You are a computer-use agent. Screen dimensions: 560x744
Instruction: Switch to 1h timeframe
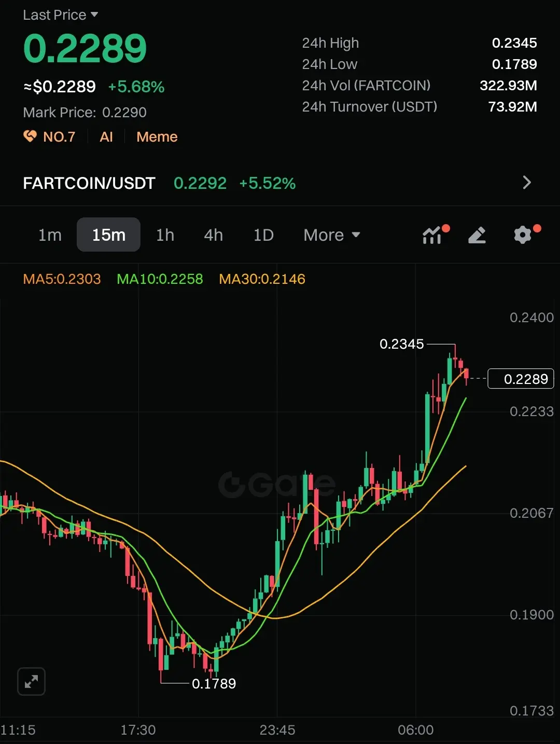click(165, 235)
